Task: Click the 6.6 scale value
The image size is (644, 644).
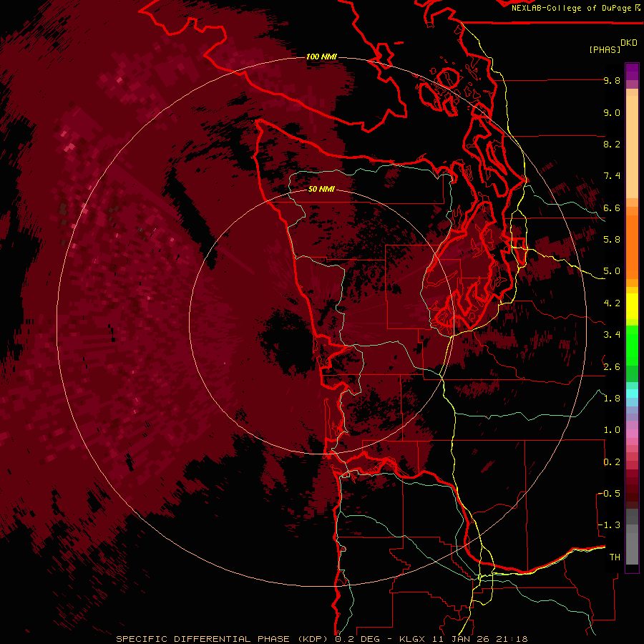Action: [x=612, y=208]
